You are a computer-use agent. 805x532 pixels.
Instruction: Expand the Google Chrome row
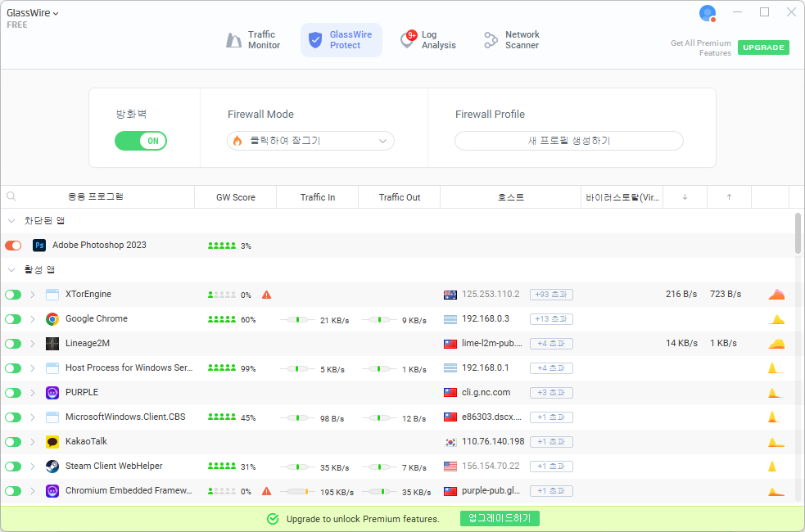pos(32,319)
